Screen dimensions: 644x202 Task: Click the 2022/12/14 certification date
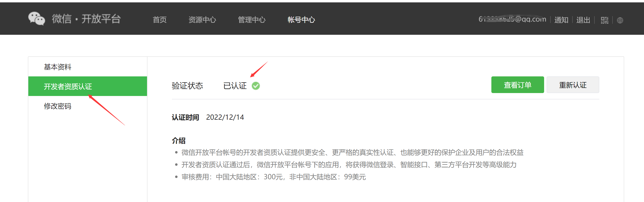pos(225,117)
